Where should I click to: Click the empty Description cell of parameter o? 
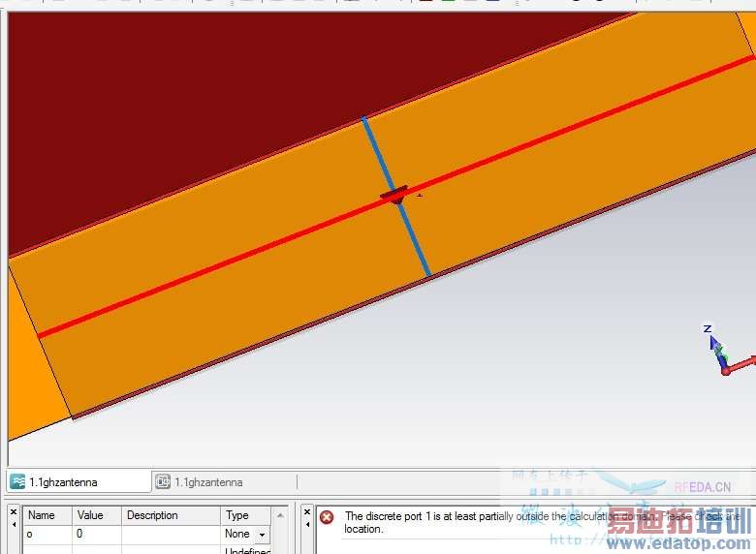click(x=172, y=535)
